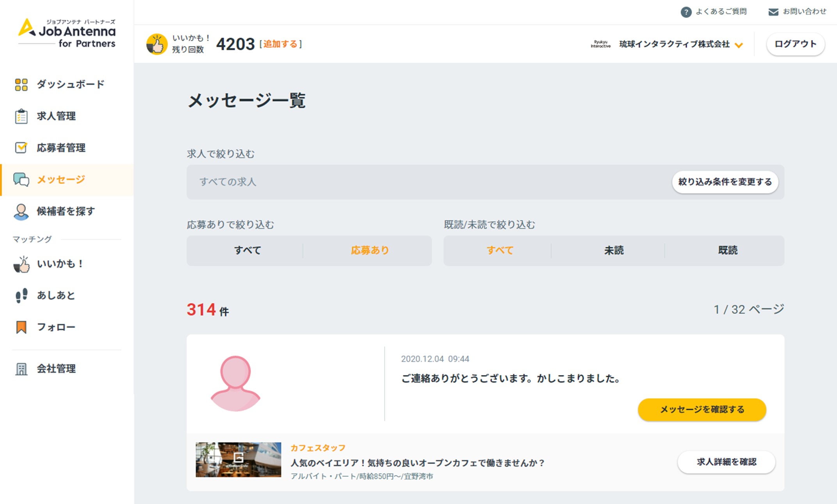This screenshot has height=504, width=837.
Task: Click the building icon for 会社管理
Action: point(21,369)
